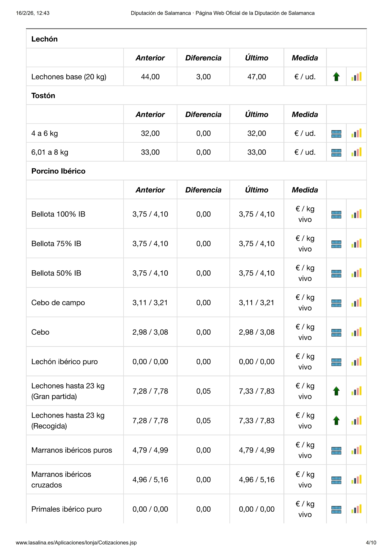Open the bar chart icon for Bellota 50% IB

(x=356, y=273)
